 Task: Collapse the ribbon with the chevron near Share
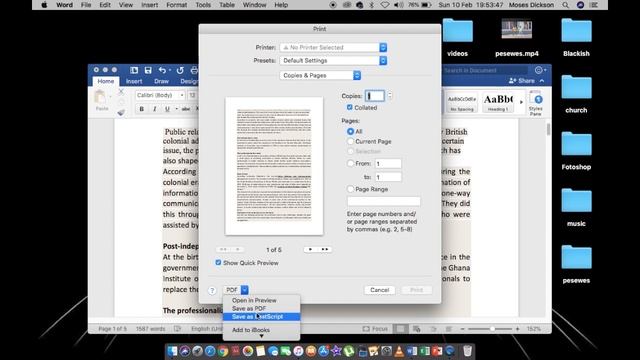[542, 81]
